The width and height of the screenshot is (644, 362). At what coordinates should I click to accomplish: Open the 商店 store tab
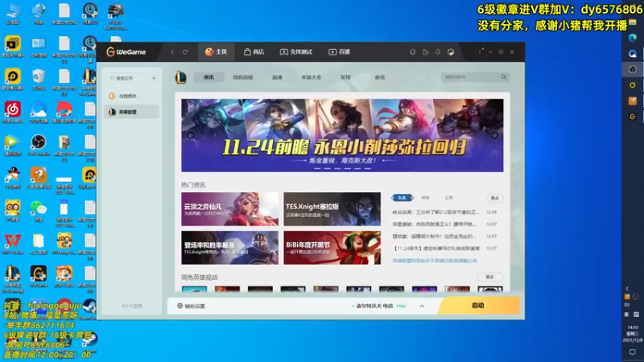pyautogui.click(x=254, y=52)
